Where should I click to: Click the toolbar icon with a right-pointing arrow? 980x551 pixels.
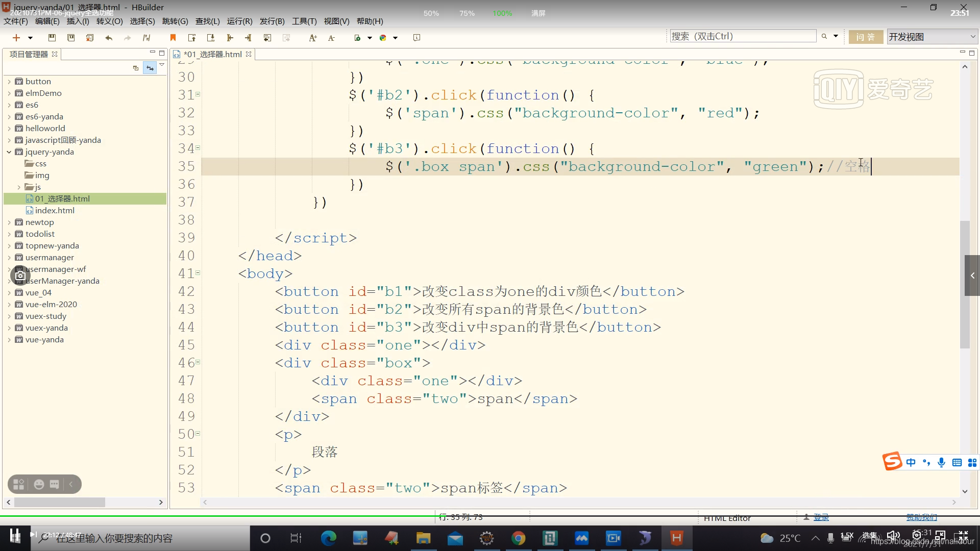[x=249, y=38]
